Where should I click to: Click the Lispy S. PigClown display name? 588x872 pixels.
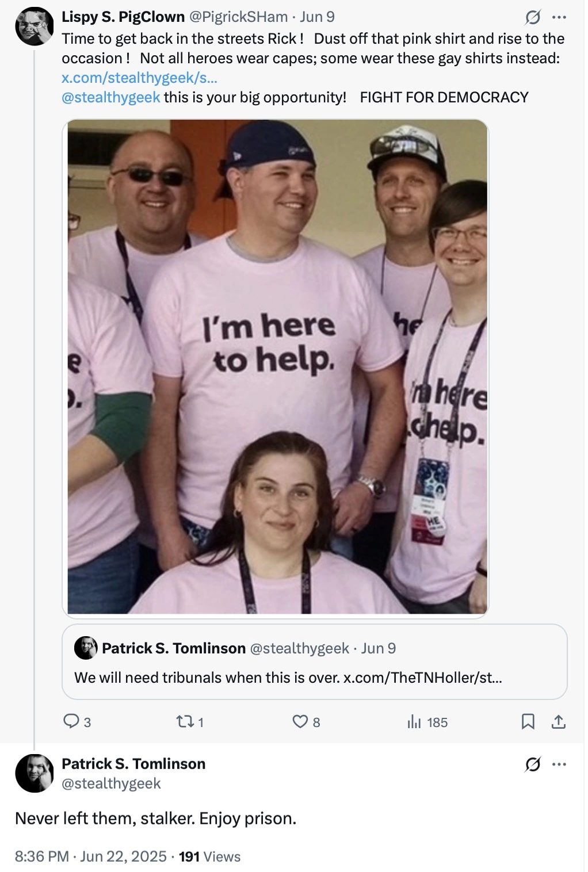tap(123, 17)
